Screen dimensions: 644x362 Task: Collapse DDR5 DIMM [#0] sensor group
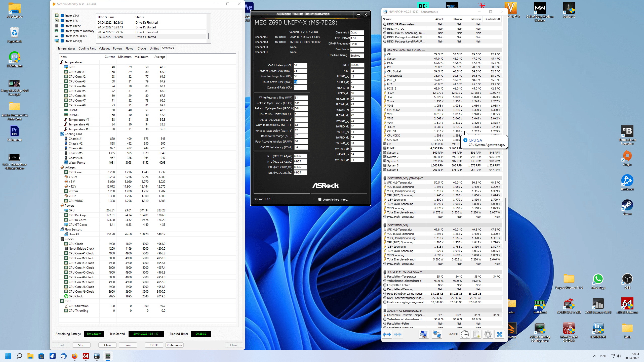385,178
